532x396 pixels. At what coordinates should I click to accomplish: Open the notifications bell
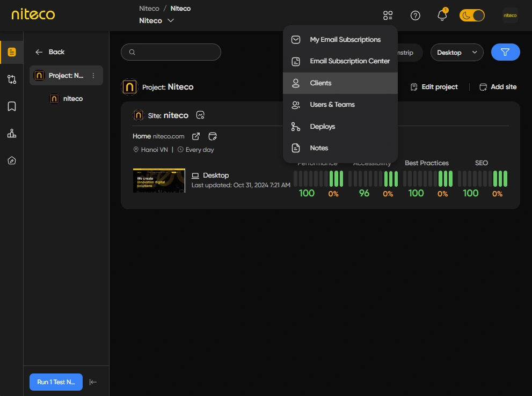click(x=442, y=15)
